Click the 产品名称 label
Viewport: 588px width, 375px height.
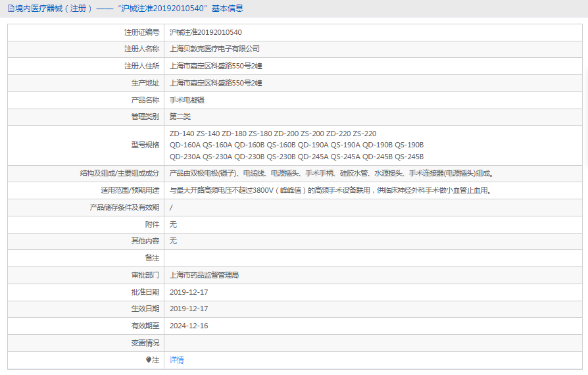point(145,100)
